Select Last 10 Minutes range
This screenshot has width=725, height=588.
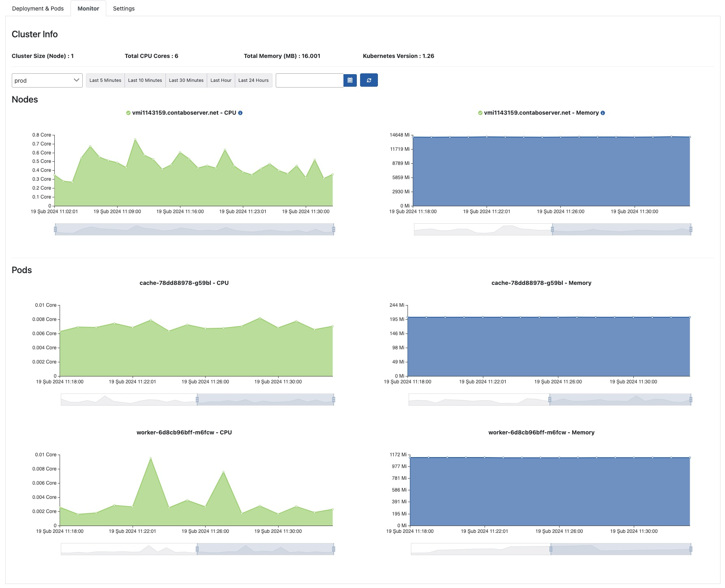tap(145, 80)
